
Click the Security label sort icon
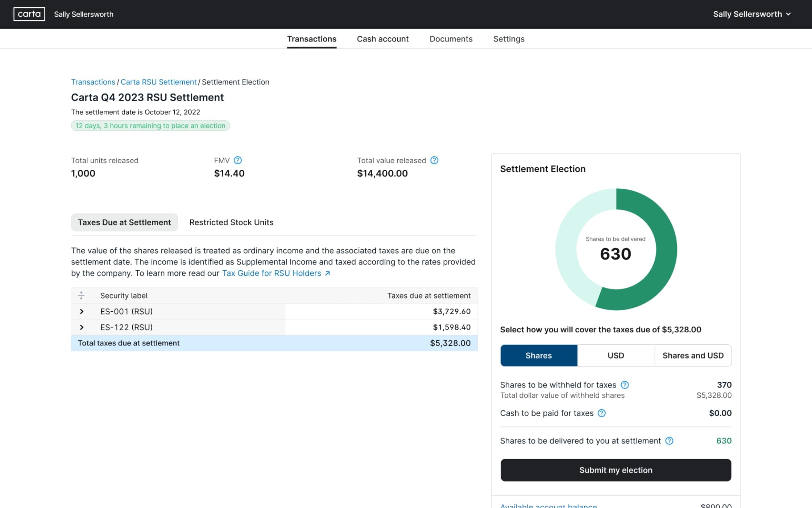(x=82, y=295)
